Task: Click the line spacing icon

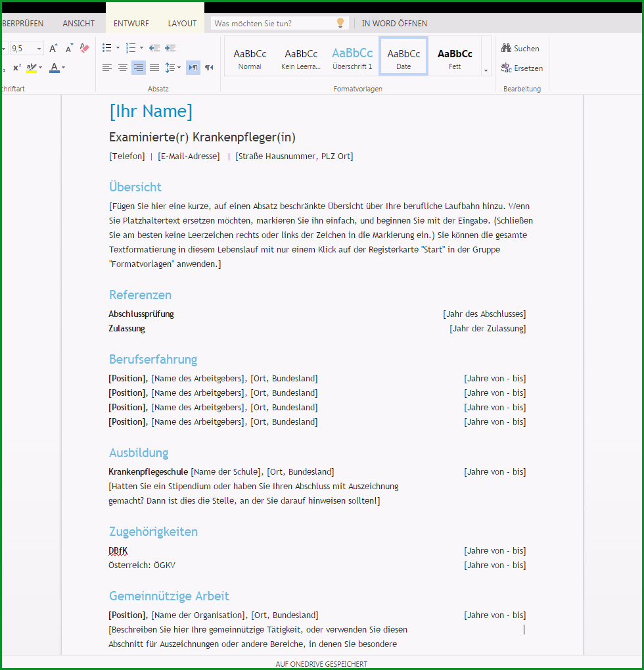Action: coord(170,68)
